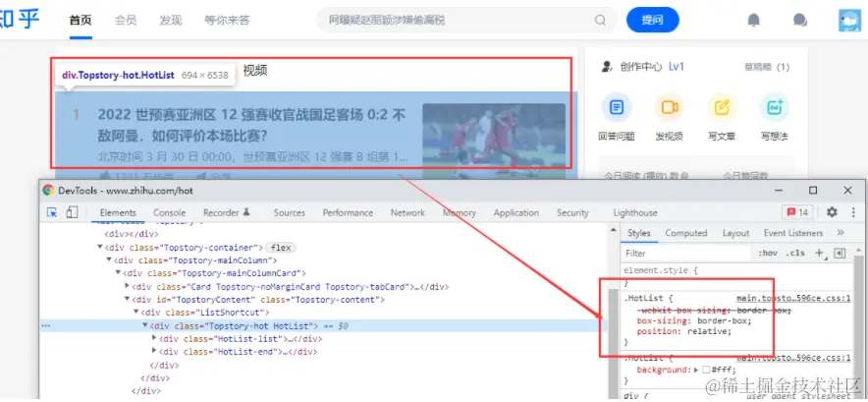Click the new style rule plus icon

coord(820,253)
